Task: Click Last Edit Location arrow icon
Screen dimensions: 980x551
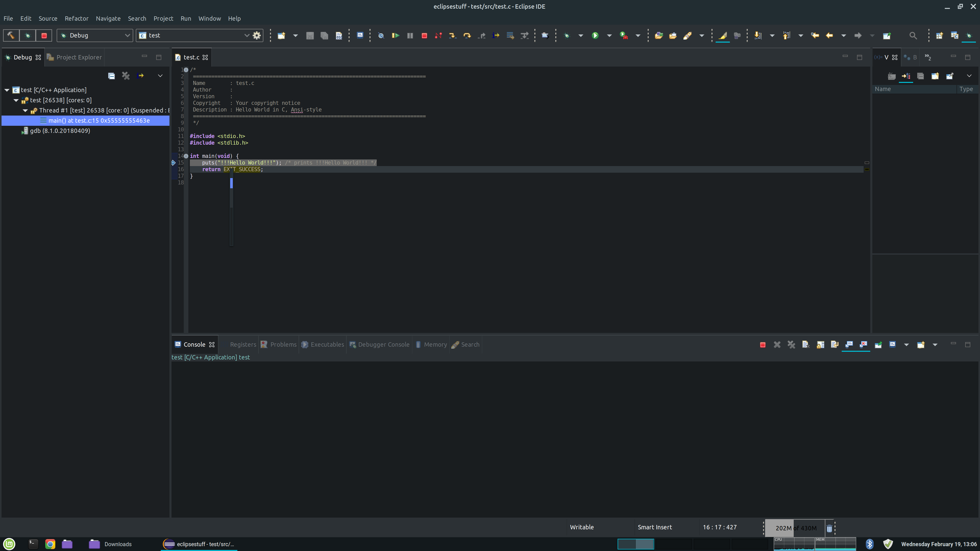Action: [x=815, y=35]
